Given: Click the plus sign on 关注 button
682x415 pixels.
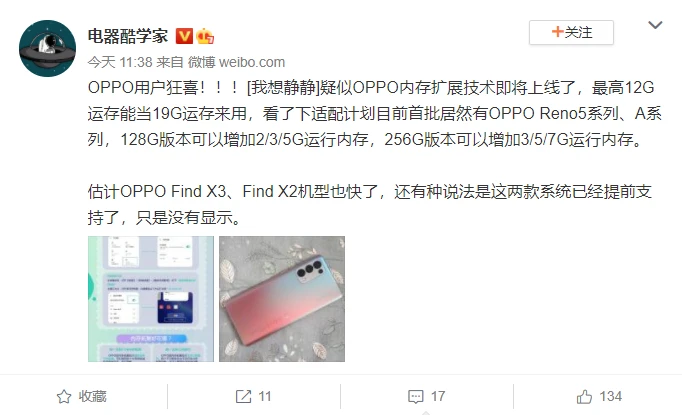Looking at the screenshot, I should (x=557, y=32).
